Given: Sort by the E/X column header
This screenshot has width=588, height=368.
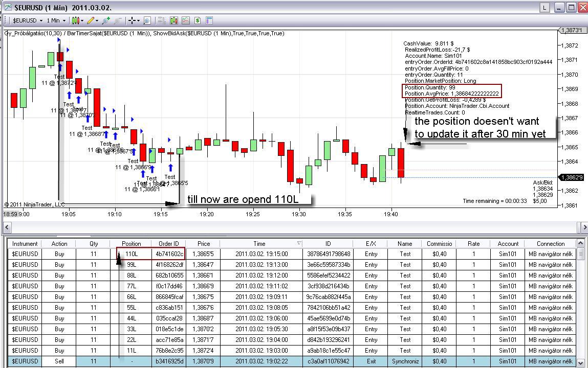Looking at the screenshot, I should 371,244.
